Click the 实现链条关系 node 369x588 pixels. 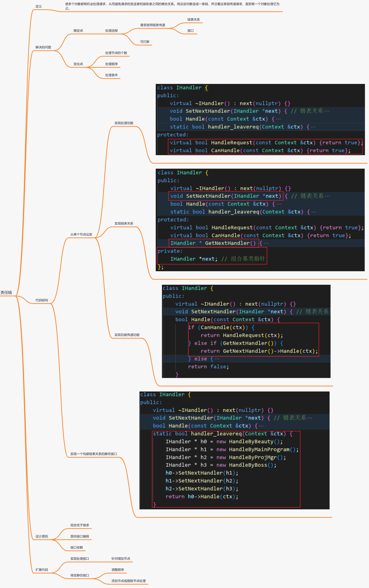point(124,223)
